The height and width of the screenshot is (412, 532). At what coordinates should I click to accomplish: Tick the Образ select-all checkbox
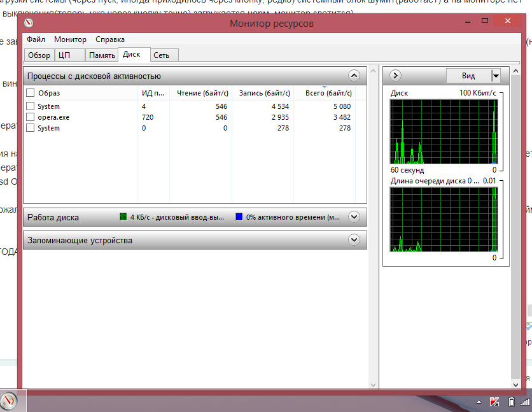[x=30, y=92]
